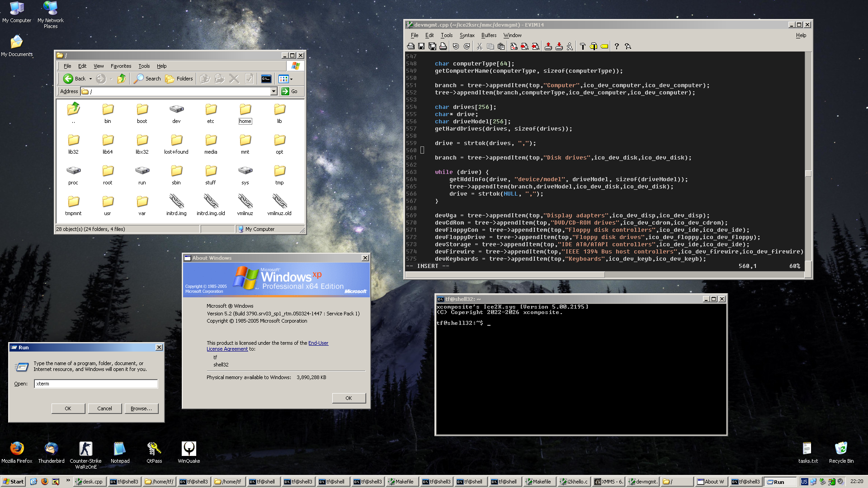Click the Browse... button in Run dialog

tap(141, 408)
